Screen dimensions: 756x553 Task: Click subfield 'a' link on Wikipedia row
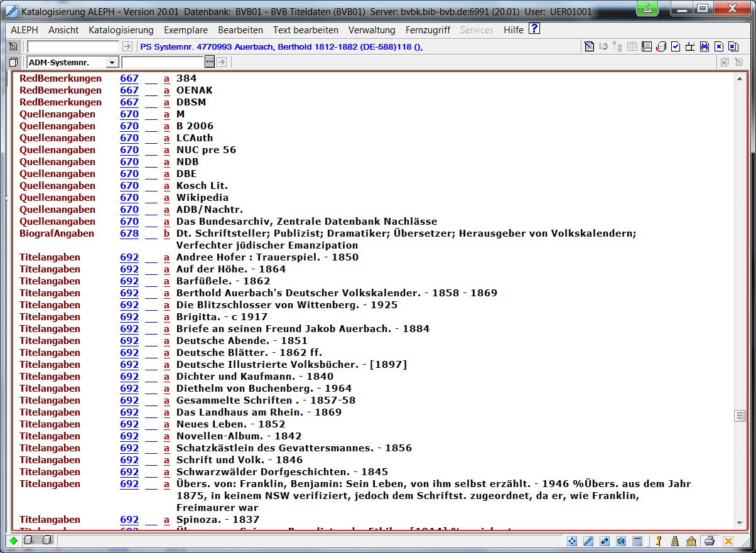click(167, 198)
